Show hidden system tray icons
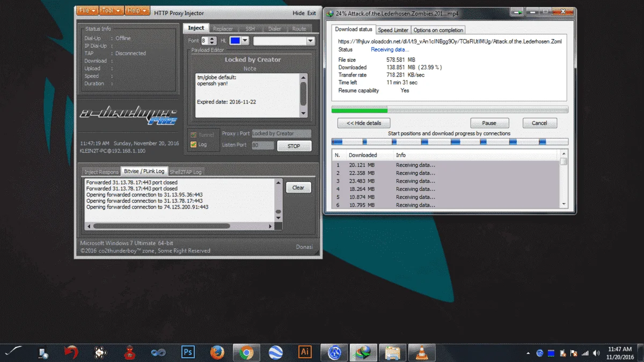 (x=529, y=353)
